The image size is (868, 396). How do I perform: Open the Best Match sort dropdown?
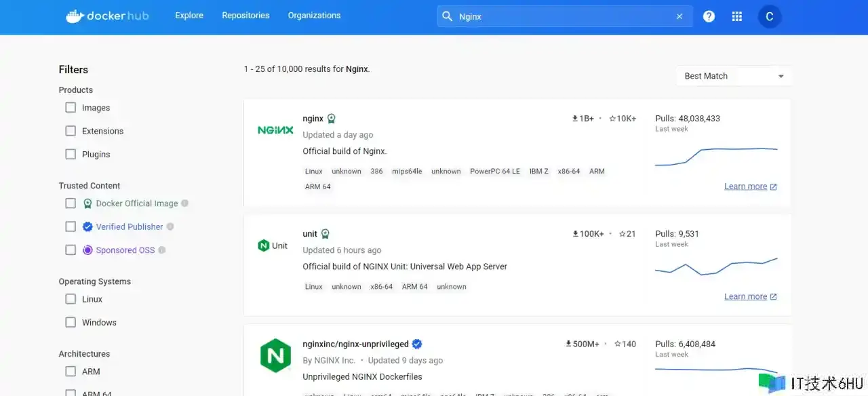click(x=734, y=76)
